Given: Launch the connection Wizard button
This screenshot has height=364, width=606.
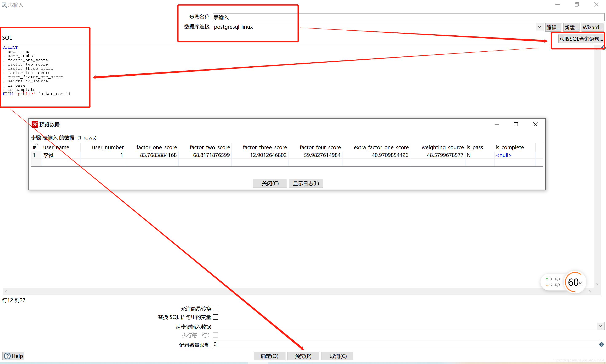Looking at the screenshot, I should click(593, 27).
